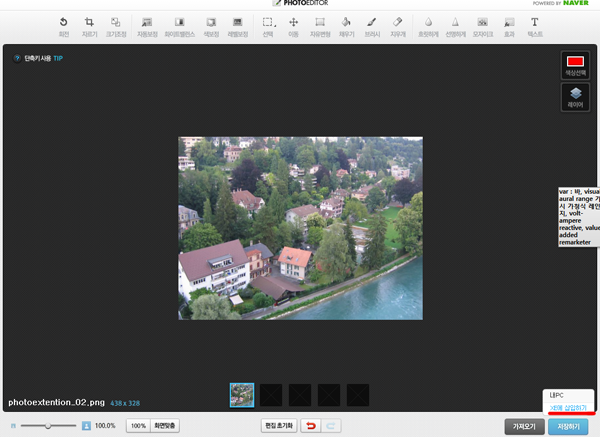Screen dimensions: 600x437
Task: Choose the 자르기 crop tool
Action: (x=90, y=27)
